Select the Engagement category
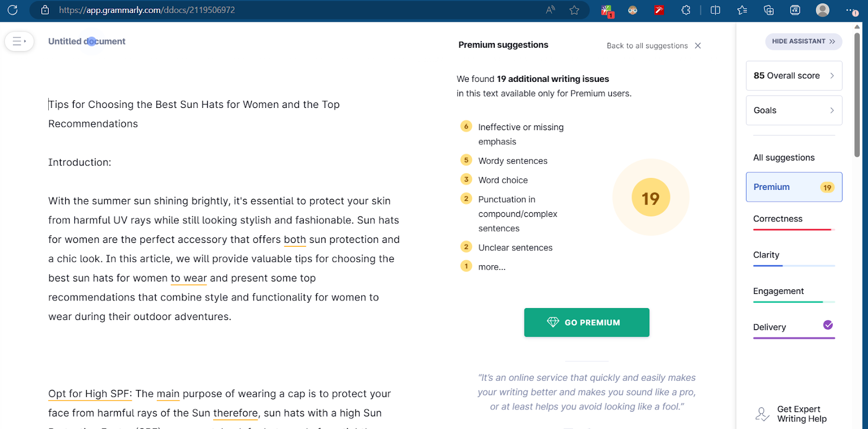868x429 pixels. [x=794, y=293]
